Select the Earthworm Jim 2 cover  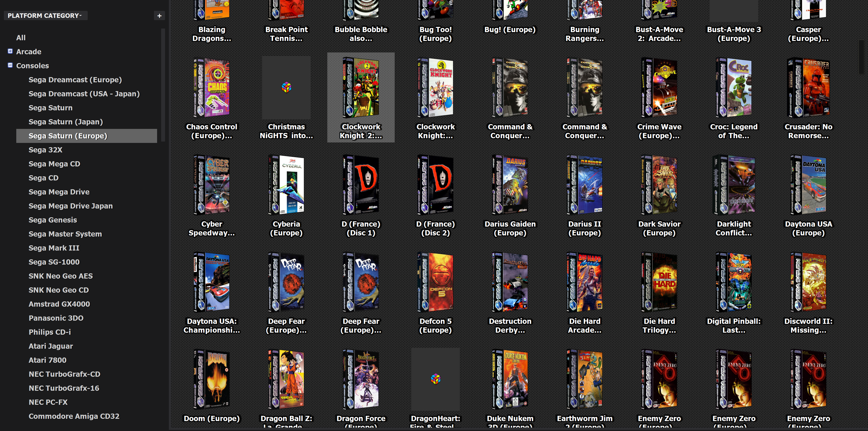[x=585, y=379]
